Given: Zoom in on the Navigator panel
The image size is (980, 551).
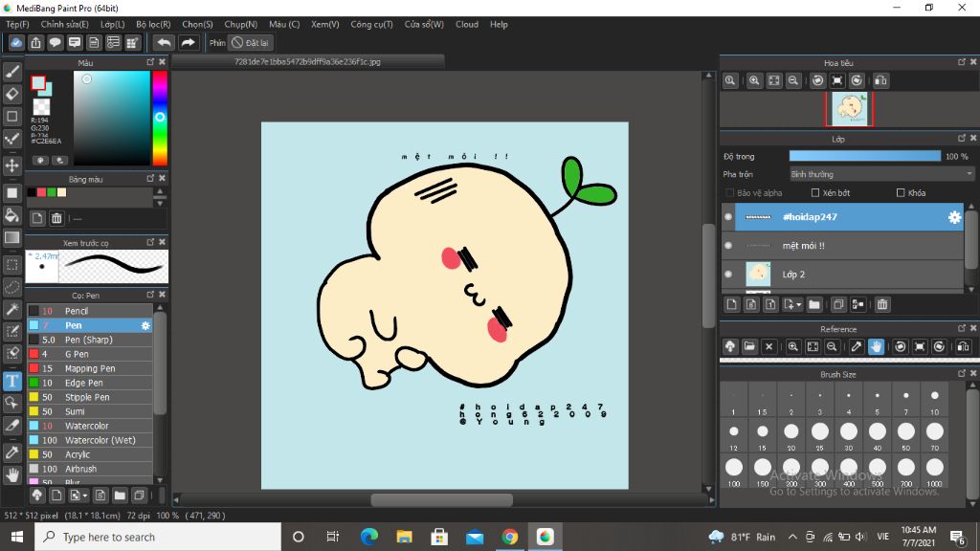Looking at the screenshot, I should coord(754,80).
